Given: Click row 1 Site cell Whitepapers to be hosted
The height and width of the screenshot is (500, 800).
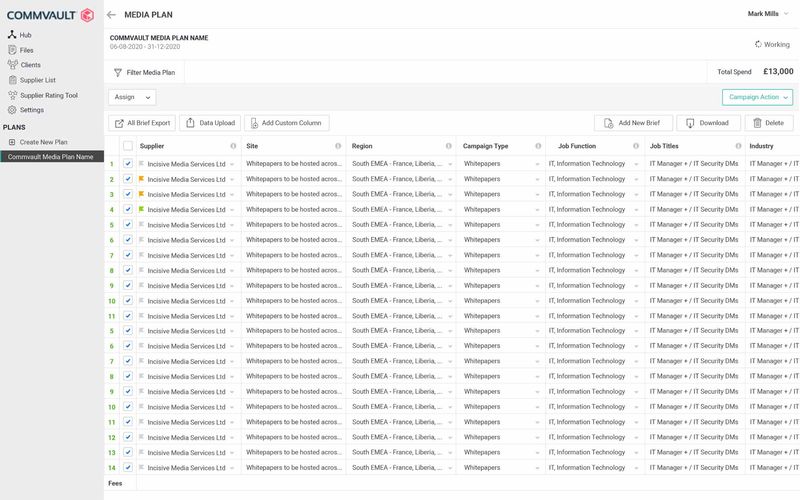Looking at the screenshot, I should [x=293, y=164].
